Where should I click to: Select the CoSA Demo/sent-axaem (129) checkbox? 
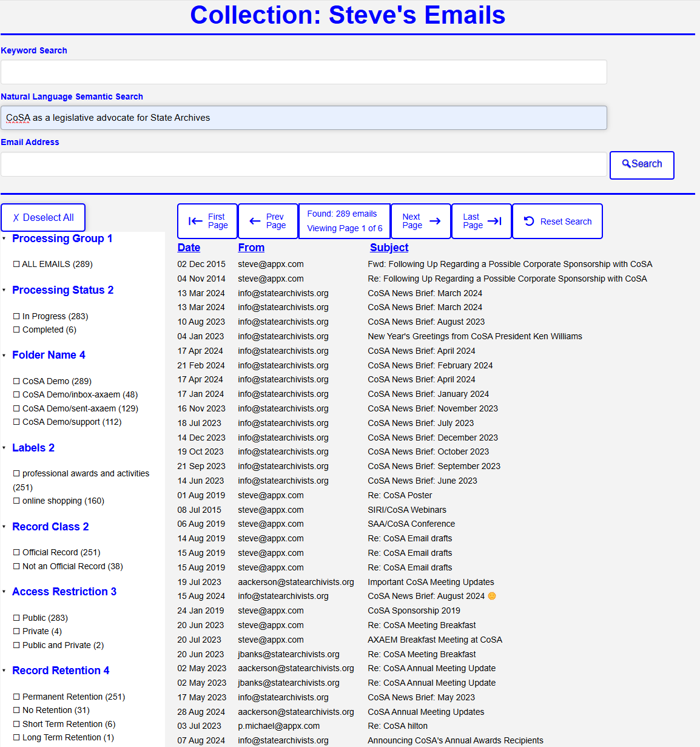click(16, 408)
